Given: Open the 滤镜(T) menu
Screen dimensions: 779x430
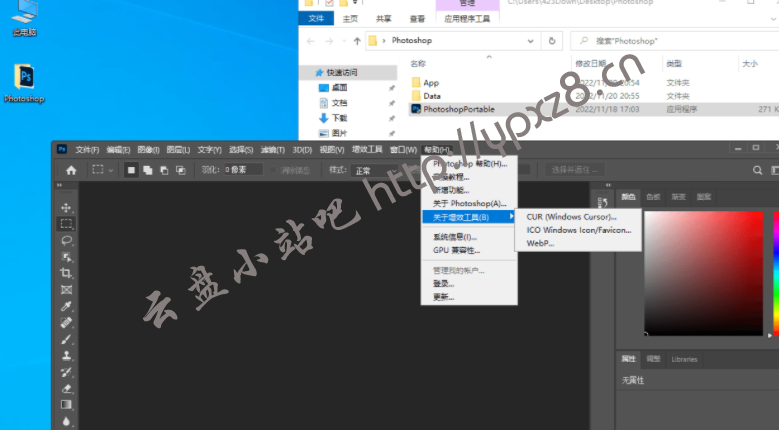Looking at the screenshot, I should (x=273, y=149).
